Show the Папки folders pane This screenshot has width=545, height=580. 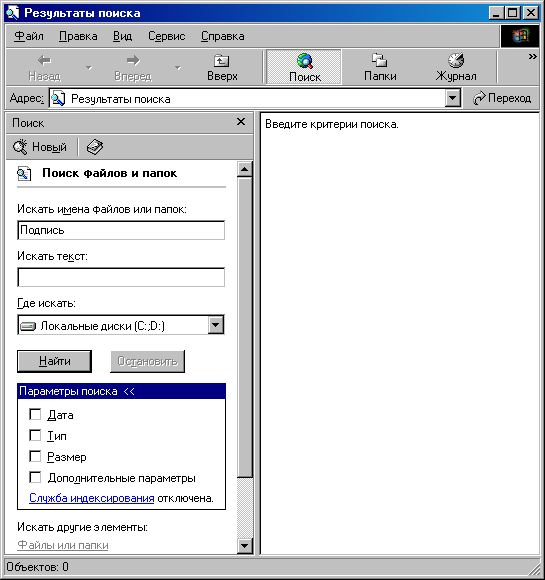(380, 67)
